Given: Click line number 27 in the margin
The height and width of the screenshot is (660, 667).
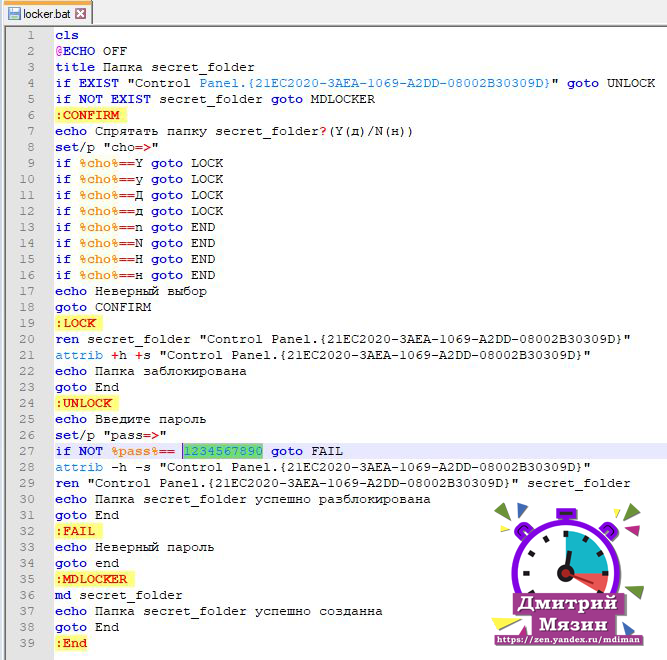Looking at the screenshot, I should click(27, 451).
